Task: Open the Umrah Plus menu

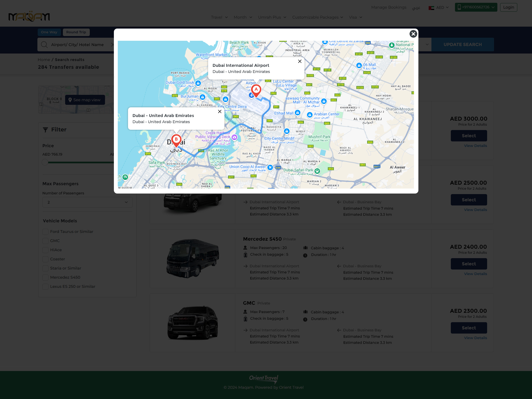Action: pos(272,17)
